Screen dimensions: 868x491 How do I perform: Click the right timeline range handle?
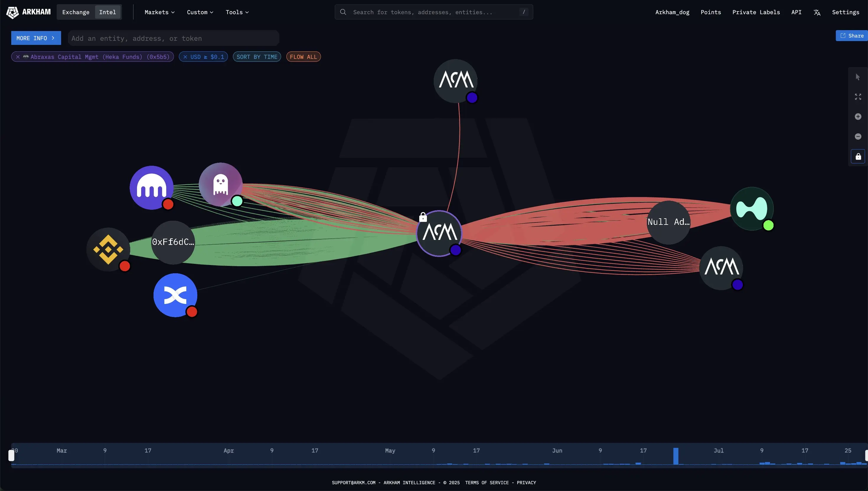[x=866, y=455]
